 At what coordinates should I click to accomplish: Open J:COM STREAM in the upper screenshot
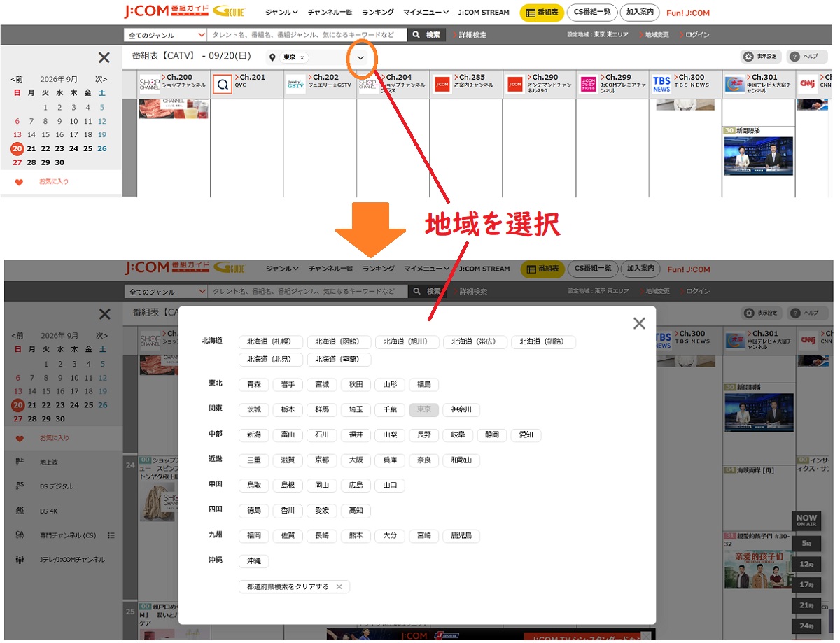[484, 13]
